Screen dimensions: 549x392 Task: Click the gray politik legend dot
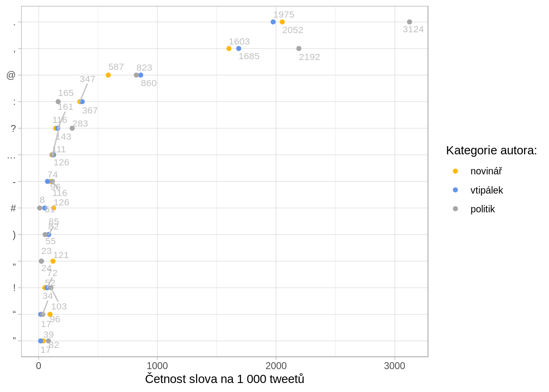click(455, 209)
